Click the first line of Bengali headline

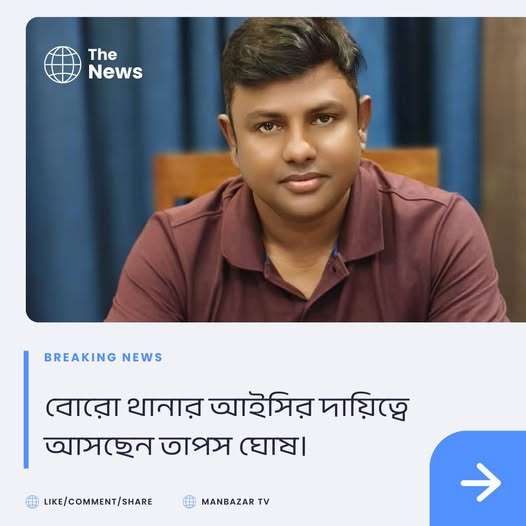click(x=227, y=408)
